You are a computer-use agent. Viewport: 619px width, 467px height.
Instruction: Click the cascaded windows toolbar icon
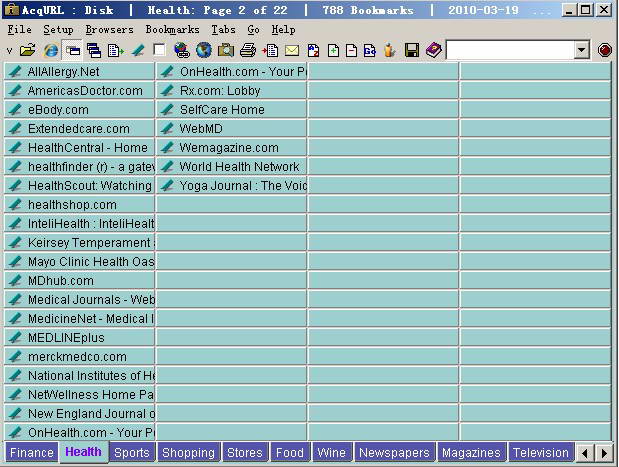[94, 50]
